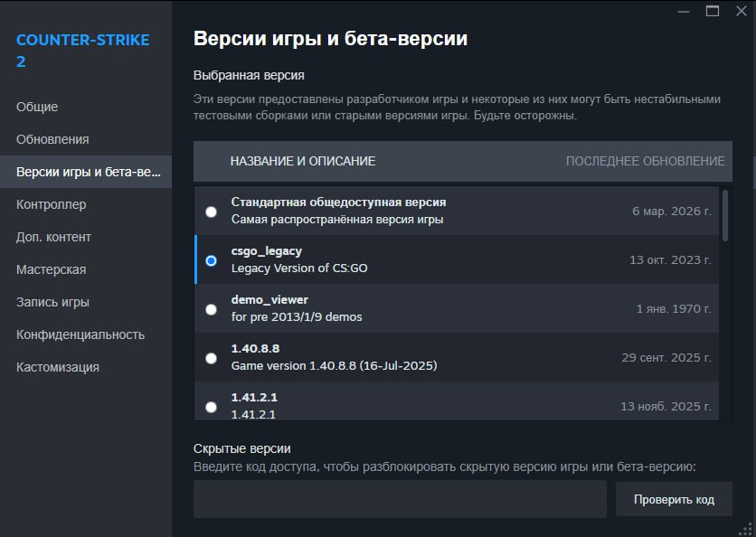Open the Запись игры settings

click(45, 302)
